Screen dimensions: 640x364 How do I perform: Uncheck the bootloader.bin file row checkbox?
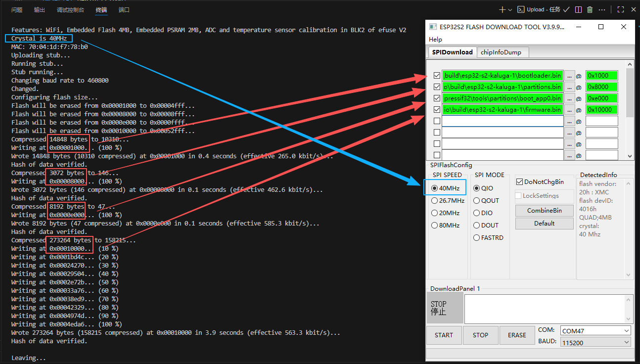pos(437,76)
